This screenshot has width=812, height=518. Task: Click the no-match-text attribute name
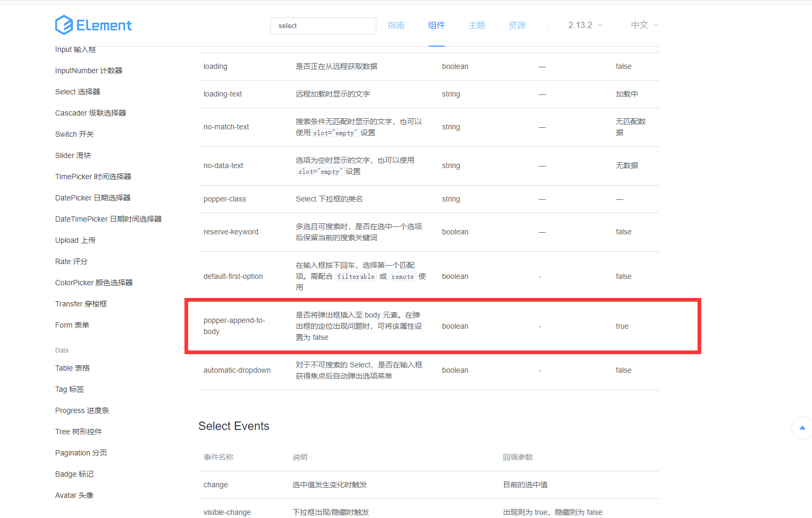226,127
